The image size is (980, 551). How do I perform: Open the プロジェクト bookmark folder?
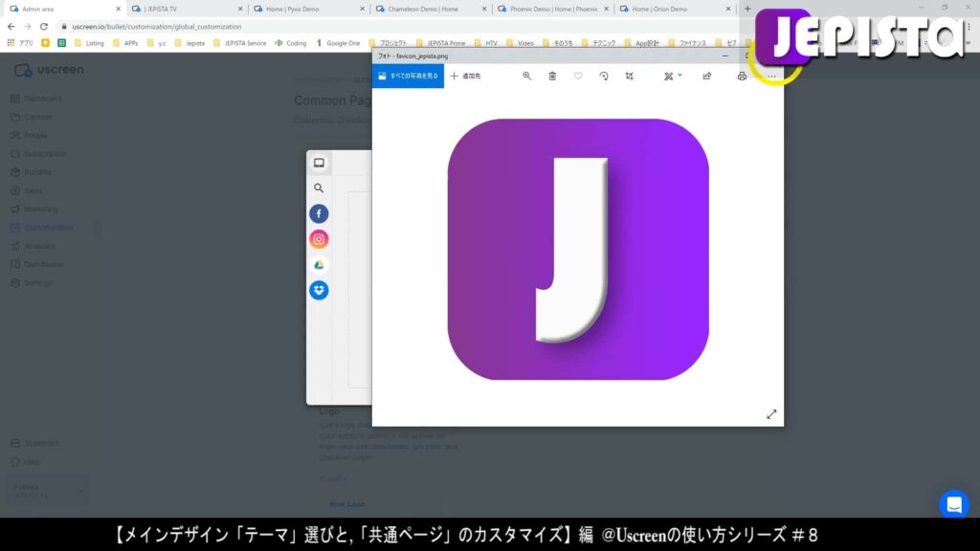point(388,43)
